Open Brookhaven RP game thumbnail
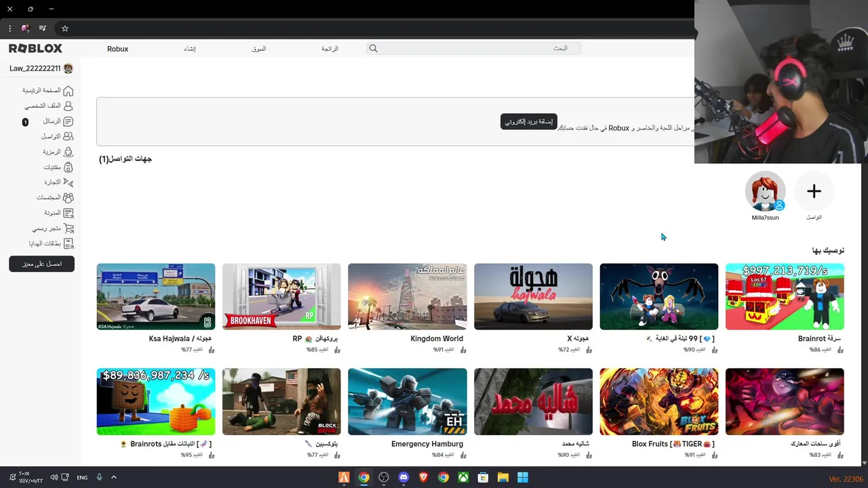868x488 pixels. coord(281,297)
